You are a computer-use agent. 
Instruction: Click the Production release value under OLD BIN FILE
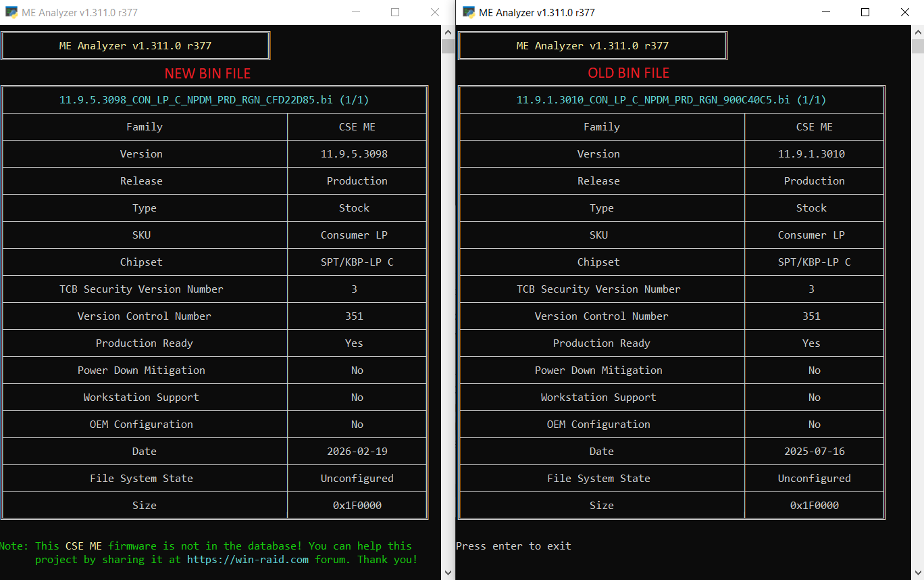click(x=814, y=181)
